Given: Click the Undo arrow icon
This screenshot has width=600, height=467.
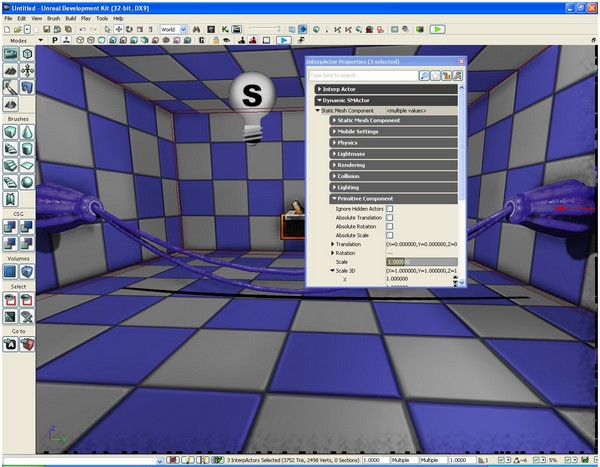Looking at the screenshot, I should point(82,29).
